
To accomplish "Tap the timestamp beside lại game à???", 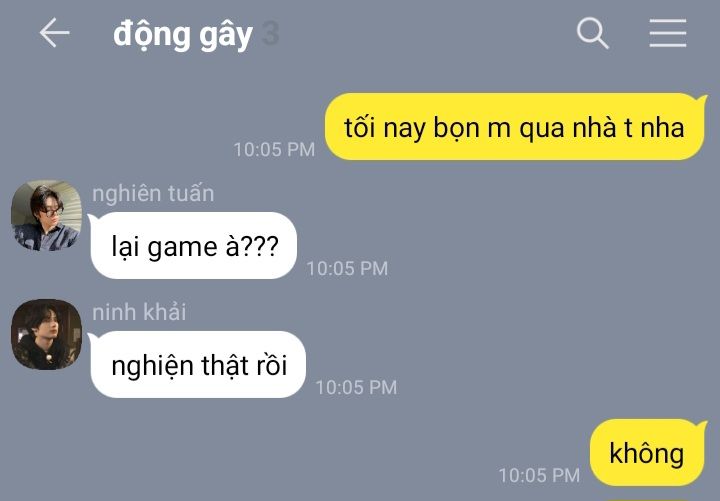I will (x=347, y=269).
